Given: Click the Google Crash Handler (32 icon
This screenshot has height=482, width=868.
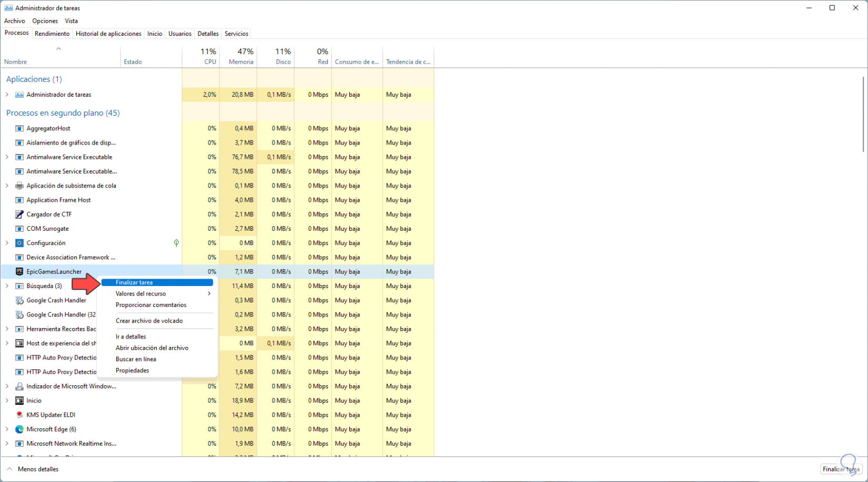Looking at the screenshot, I should click(x=19, y=314).
